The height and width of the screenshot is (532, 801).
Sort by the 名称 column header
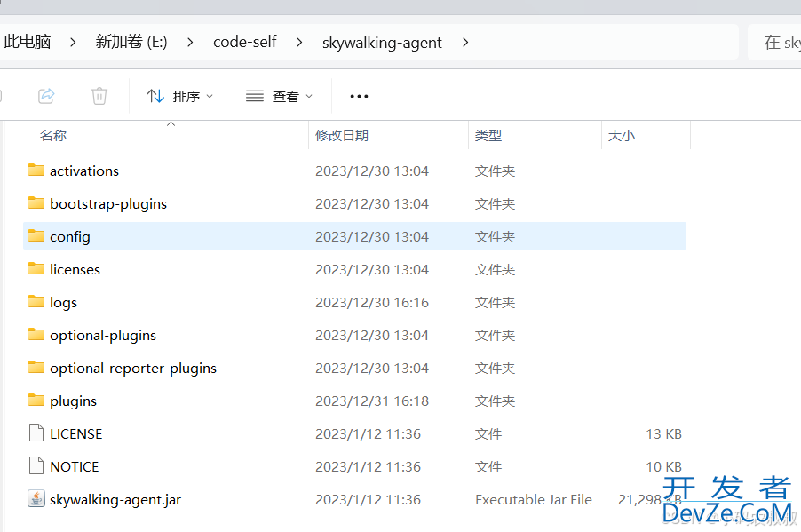coord(53,135)
